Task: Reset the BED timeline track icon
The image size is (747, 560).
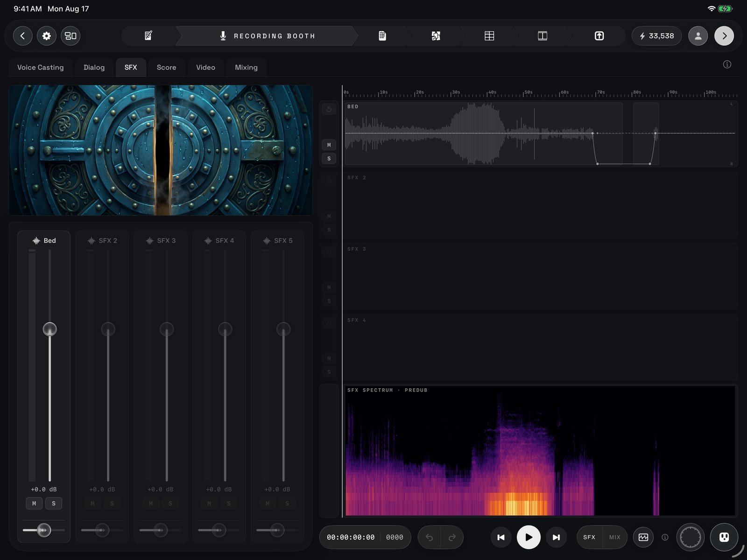Action: coord(329,109)
